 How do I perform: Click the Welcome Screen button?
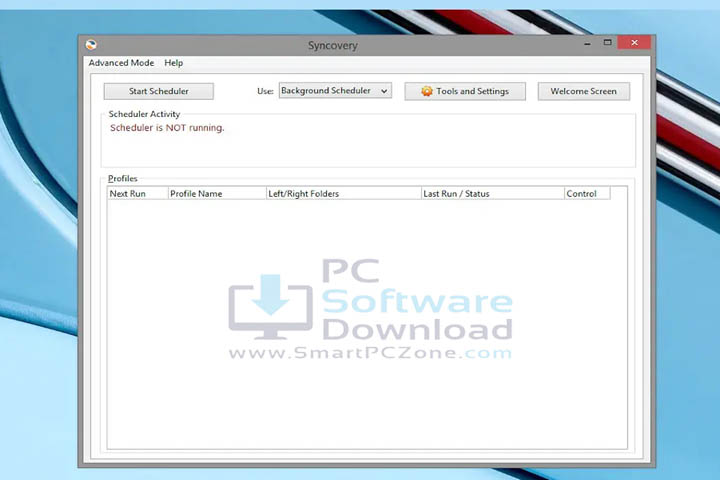(584, 91)
